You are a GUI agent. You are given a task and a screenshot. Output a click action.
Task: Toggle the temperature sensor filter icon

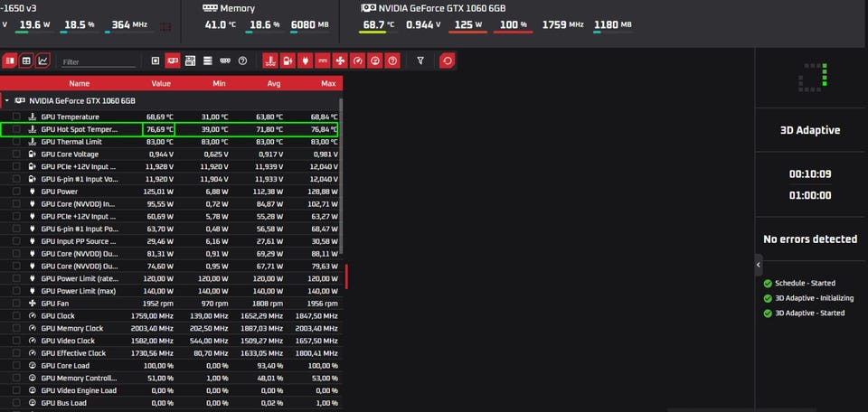click(x=269, y=61)
